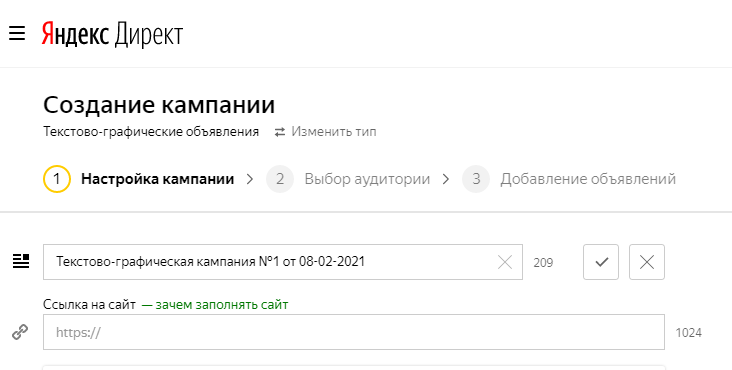Screen dimensions: 732x370
Task: Click the campaign name lines icon
Action: click(x=21, y=261)
